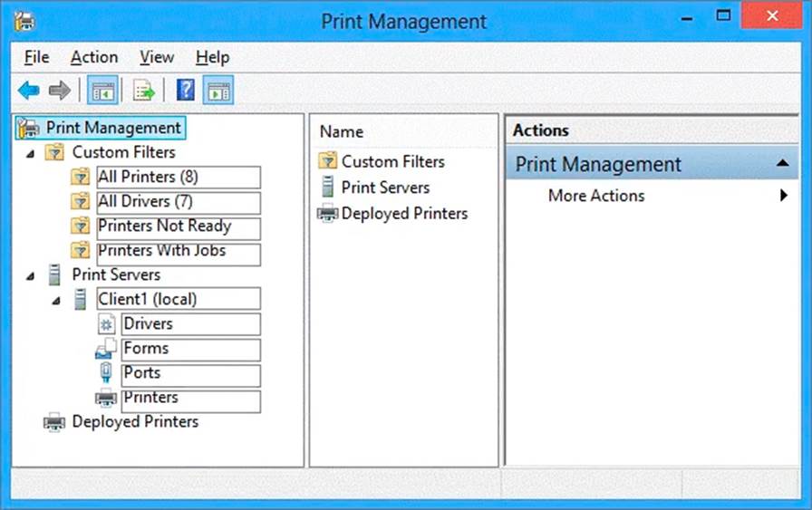Screen dimensions: 812x510
Task: Click the Export List toolbar icon
Action: click(x=144, y=91)
